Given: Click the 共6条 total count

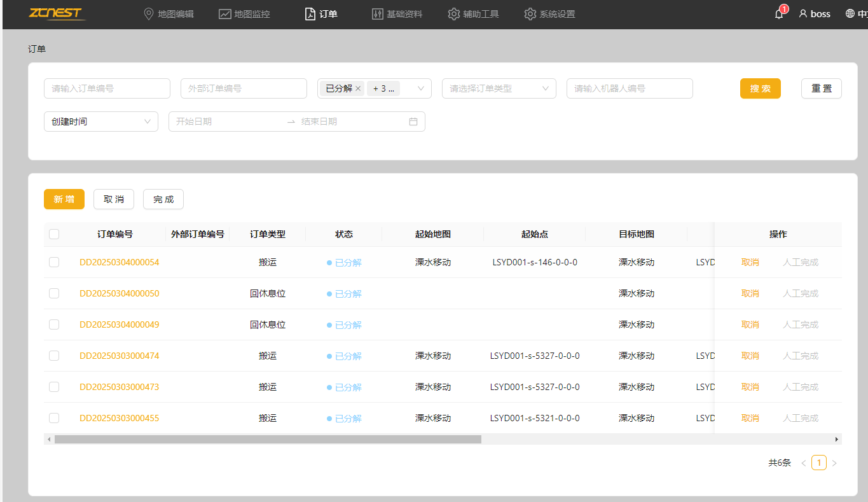Looking at the screenshot, I should (780, 463).
